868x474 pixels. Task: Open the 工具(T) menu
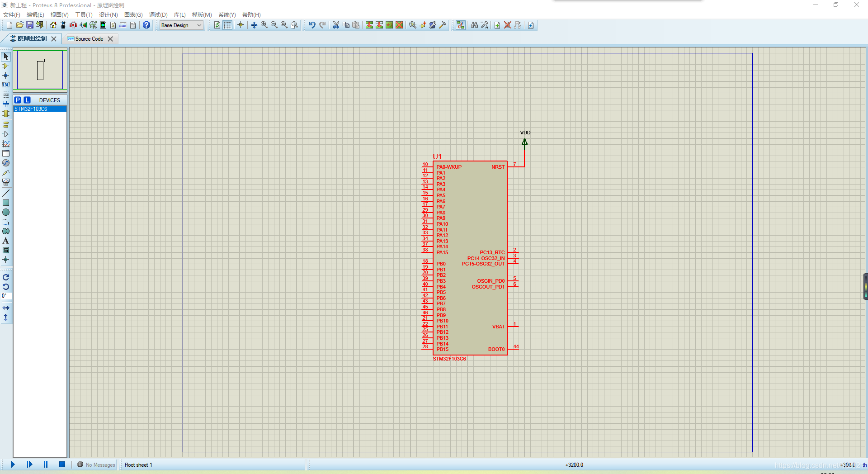pos(84,15)
